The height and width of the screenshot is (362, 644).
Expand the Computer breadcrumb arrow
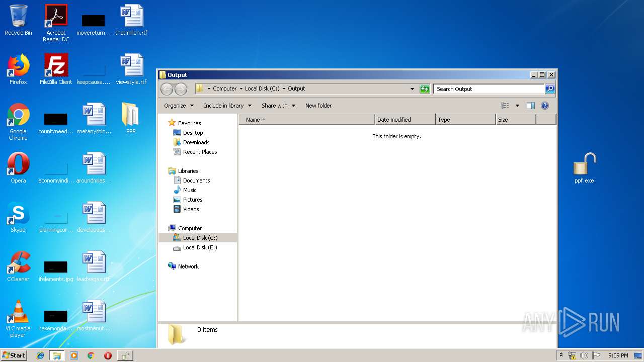tap(241, 89)
